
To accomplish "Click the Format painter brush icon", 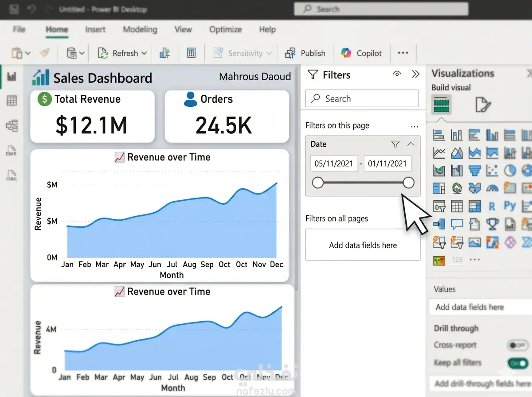I will [44, 53].
